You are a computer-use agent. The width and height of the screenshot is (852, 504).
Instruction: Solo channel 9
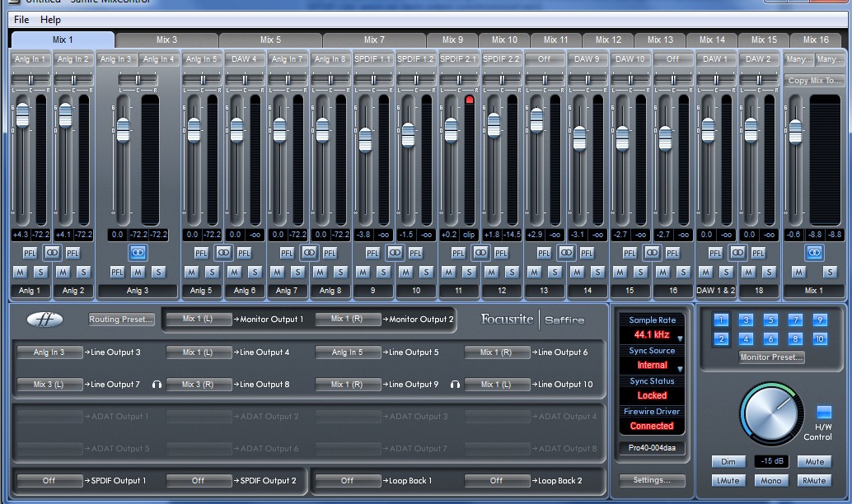pyautogui.click(x=384, y=272)
